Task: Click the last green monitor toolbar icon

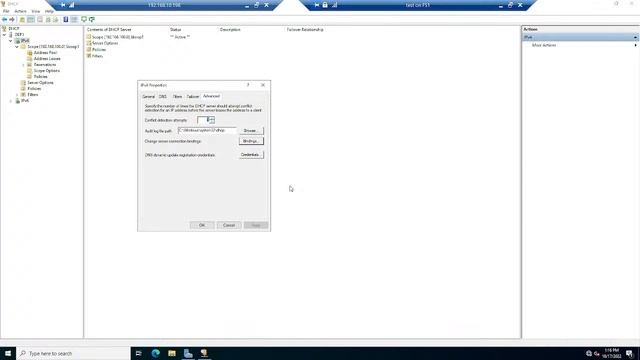Action: pos(92,20)
